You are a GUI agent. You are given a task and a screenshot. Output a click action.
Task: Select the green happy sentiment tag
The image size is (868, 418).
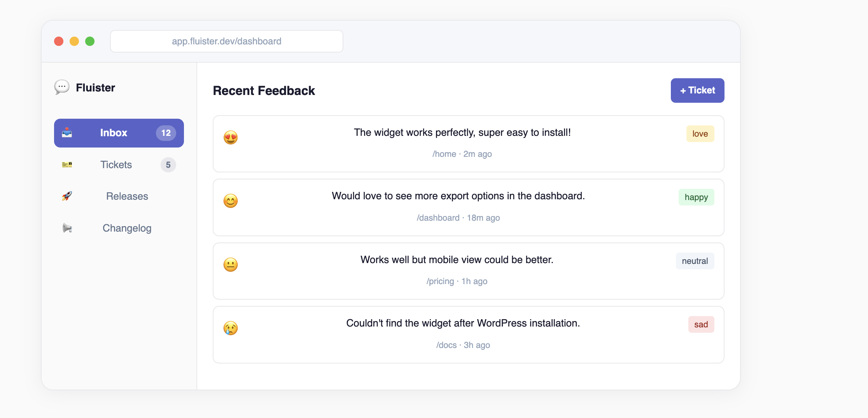point(696,197)
